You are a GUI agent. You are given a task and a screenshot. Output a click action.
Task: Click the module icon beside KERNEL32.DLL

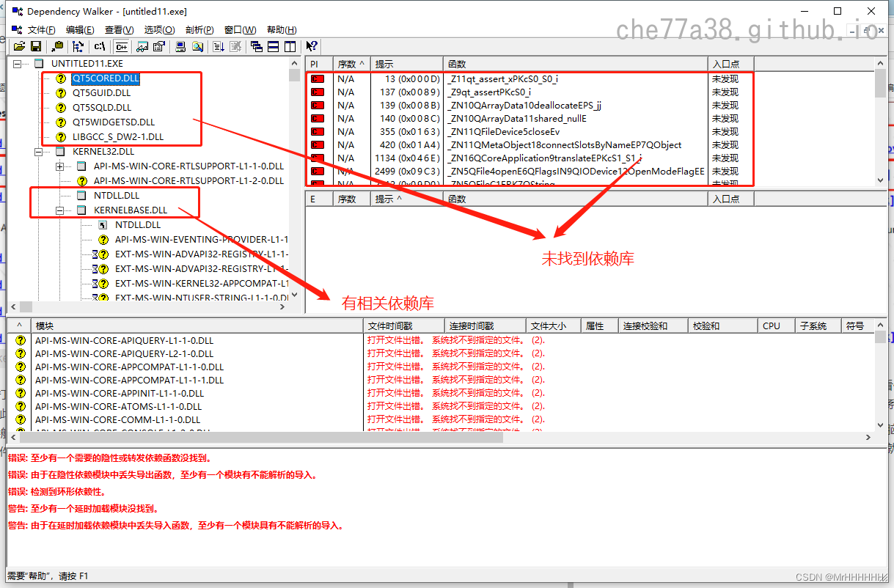[x=60, y=152]
